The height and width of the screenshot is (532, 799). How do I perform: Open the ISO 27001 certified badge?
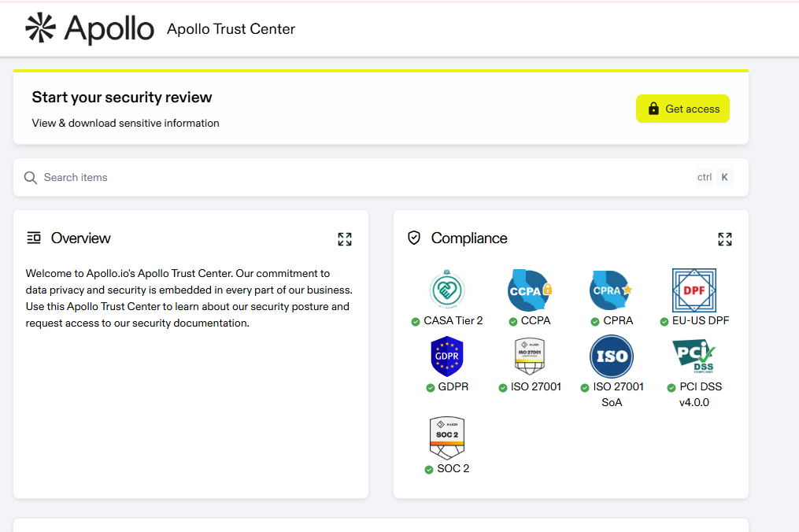(530, 356)
